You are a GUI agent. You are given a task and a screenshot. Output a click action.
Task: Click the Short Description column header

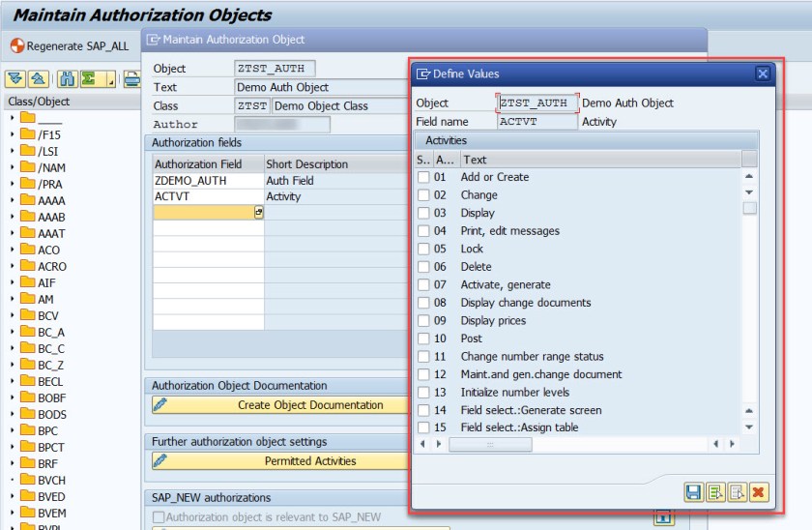click(336, 164)
